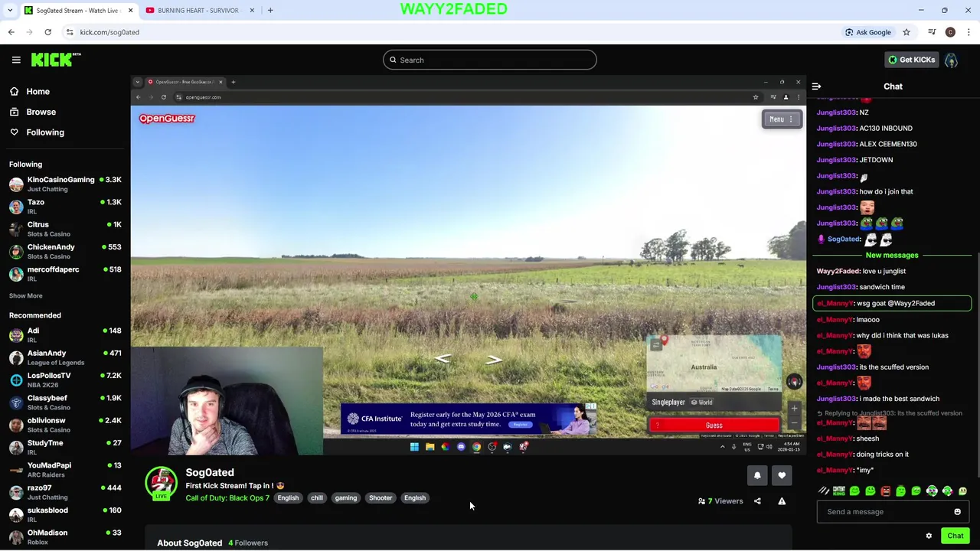Click the Sog0ated channel avatar
This screenshot has height=551, width=980.
[161, 482]
